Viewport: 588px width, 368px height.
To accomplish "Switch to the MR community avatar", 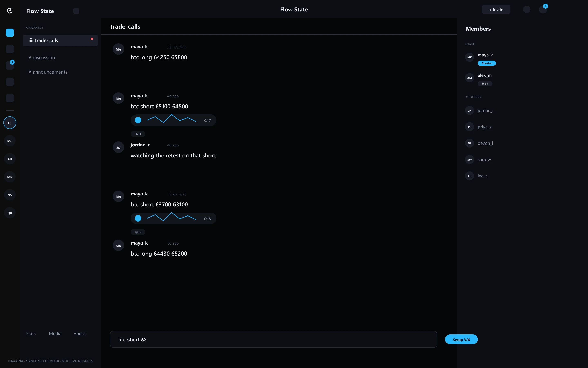I will pos(10,177).
